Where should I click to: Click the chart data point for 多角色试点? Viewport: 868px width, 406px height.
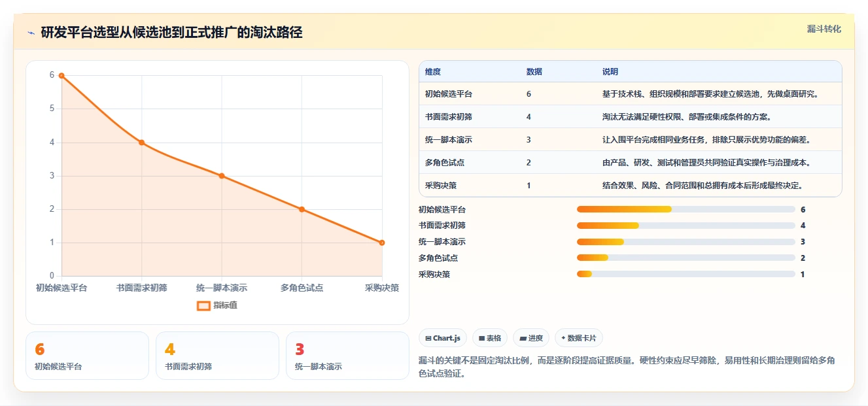302,209
